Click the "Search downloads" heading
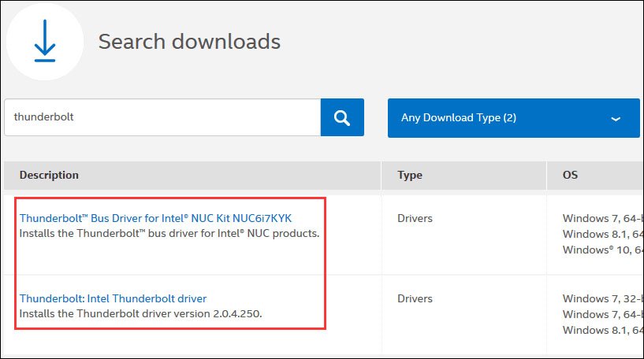This screenshot has width=644, height=359. [189, 41]
